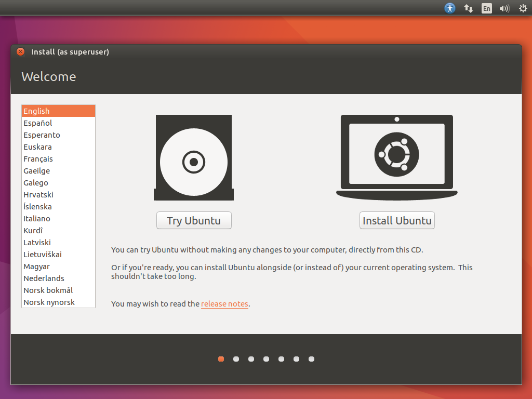Choose Français from the language list
The height and width of the screenshot is (399, 532).
pyautogui.click(x=38, y=159)
